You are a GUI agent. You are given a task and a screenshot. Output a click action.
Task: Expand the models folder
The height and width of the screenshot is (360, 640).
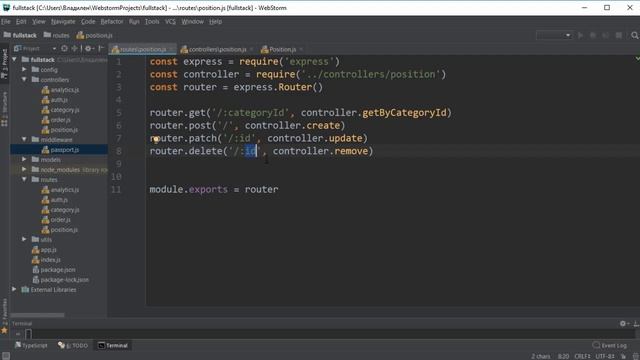pos(24,160)
